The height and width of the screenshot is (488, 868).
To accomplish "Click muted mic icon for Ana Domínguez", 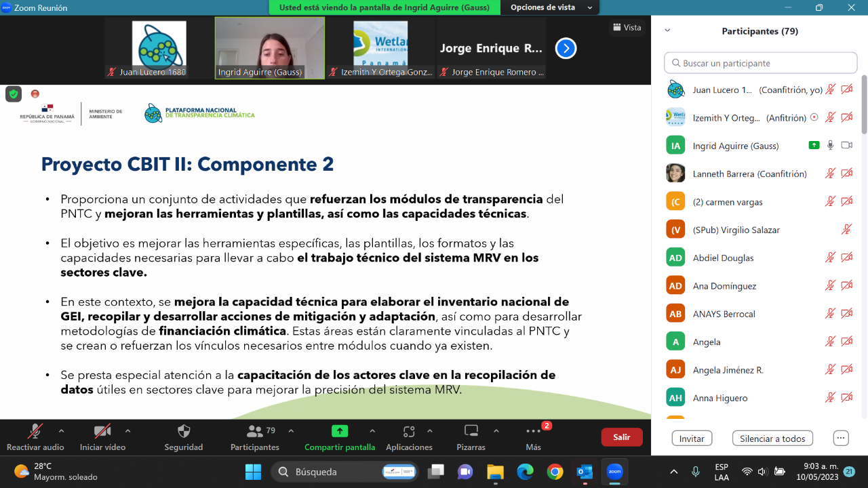I will 830,286.
